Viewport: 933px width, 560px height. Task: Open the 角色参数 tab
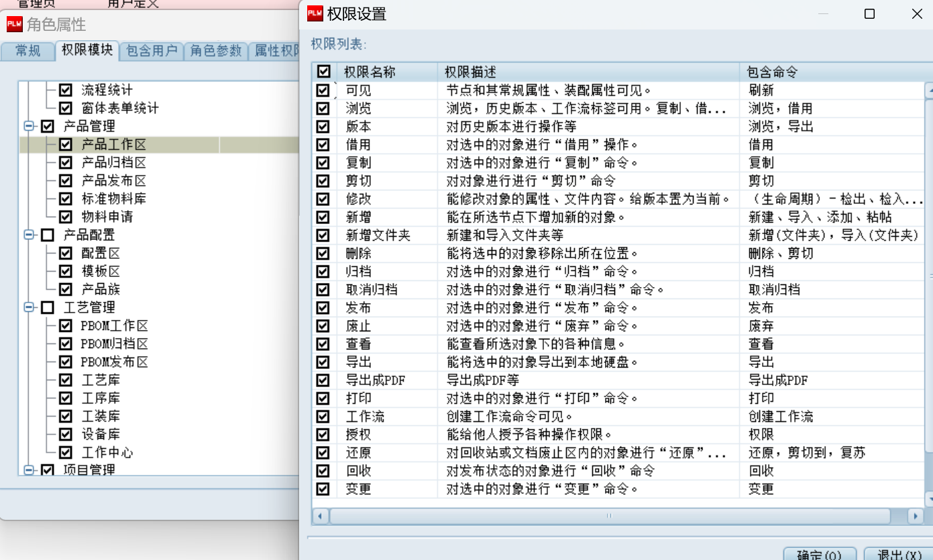pyautogui.click(x=215, y=51)
